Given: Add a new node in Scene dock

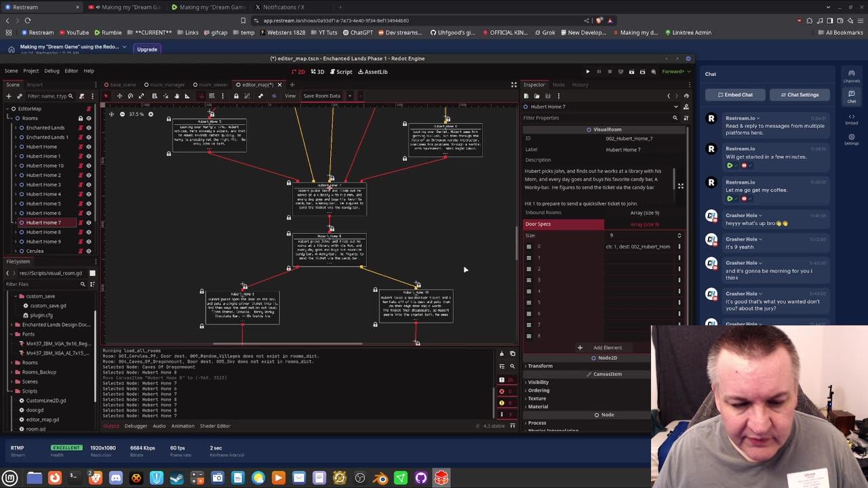Looking at the screenshot, I should pos(8,96).
